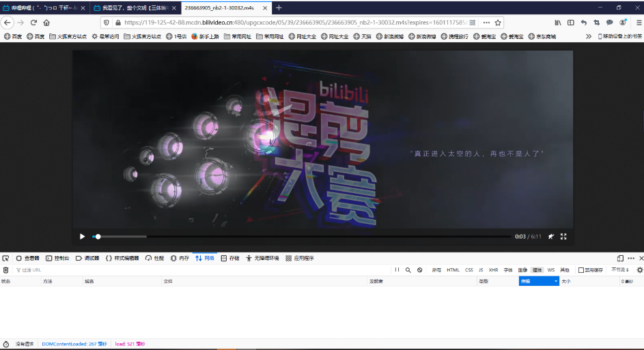
Task: Enable the 禁用缓存 checkbox
Action: click(x=580, y=270)
